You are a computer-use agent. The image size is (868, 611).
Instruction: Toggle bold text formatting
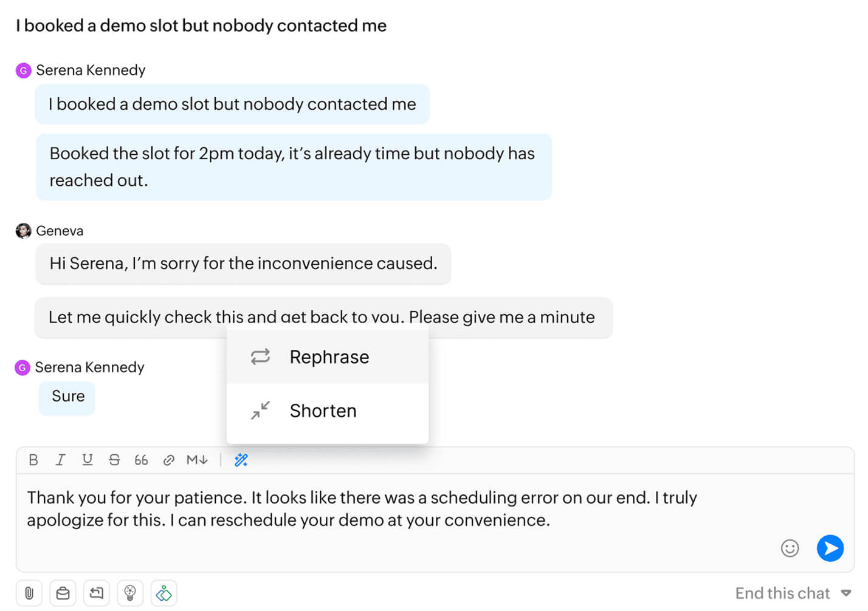click(33, 460)
